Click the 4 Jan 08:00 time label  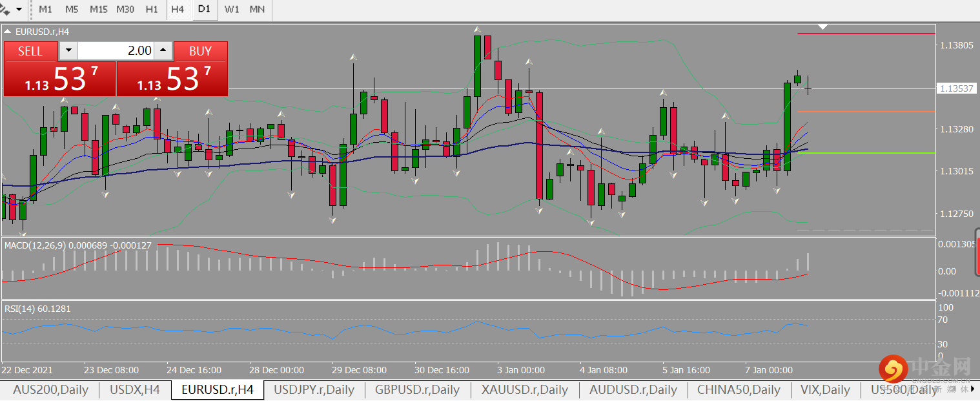click(604, 370)
